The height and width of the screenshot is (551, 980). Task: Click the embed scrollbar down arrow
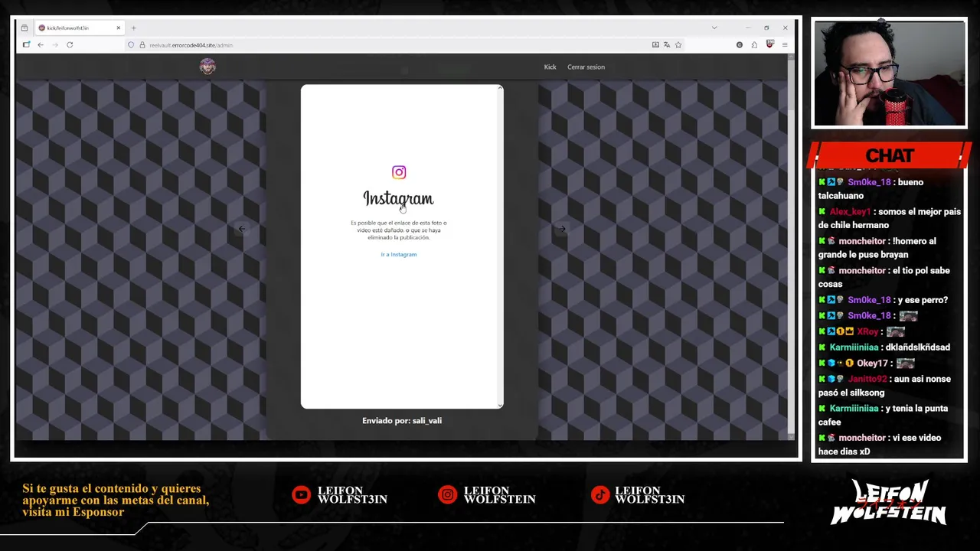point(501,406)
